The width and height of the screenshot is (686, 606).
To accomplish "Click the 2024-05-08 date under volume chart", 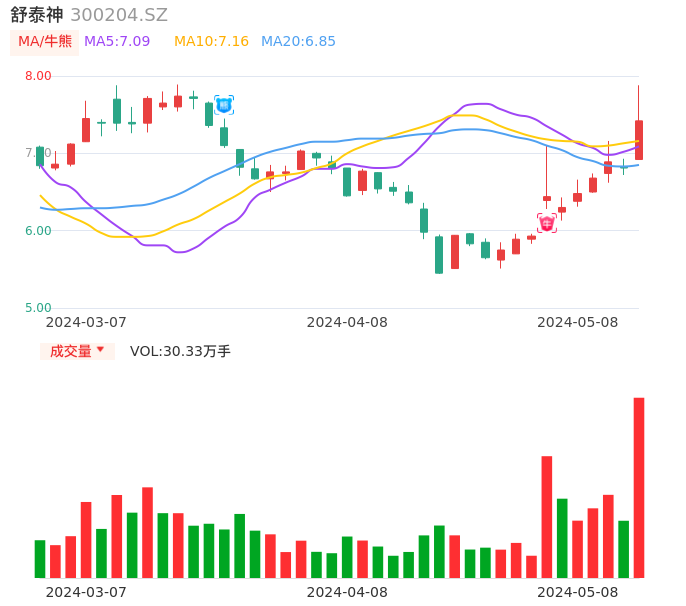I will (x=578, y=591).
